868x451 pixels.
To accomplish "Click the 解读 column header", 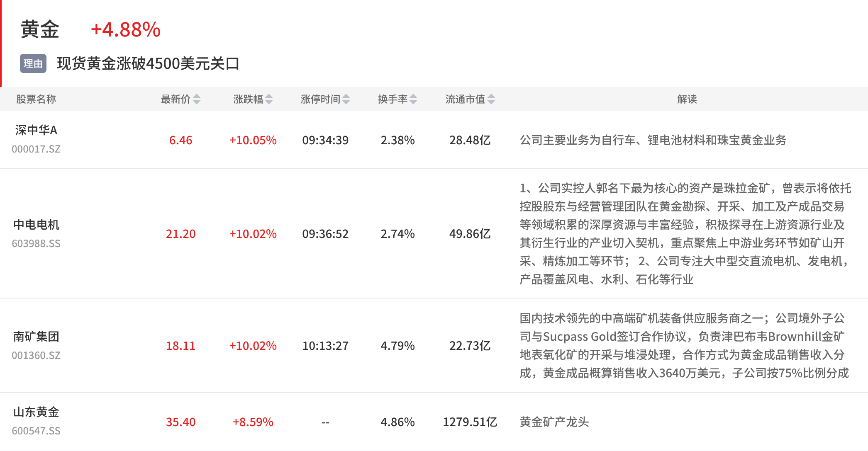I will 687,99.
